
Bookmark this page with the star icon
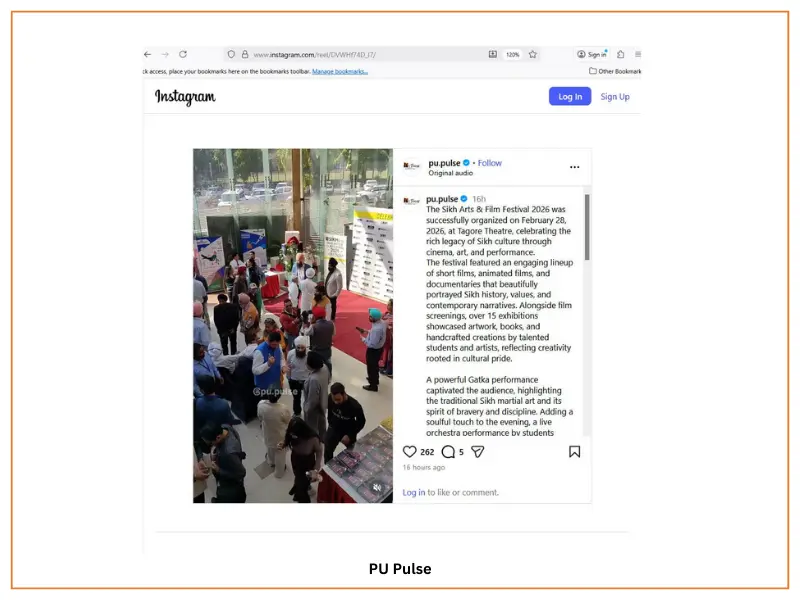pos(533,54)
